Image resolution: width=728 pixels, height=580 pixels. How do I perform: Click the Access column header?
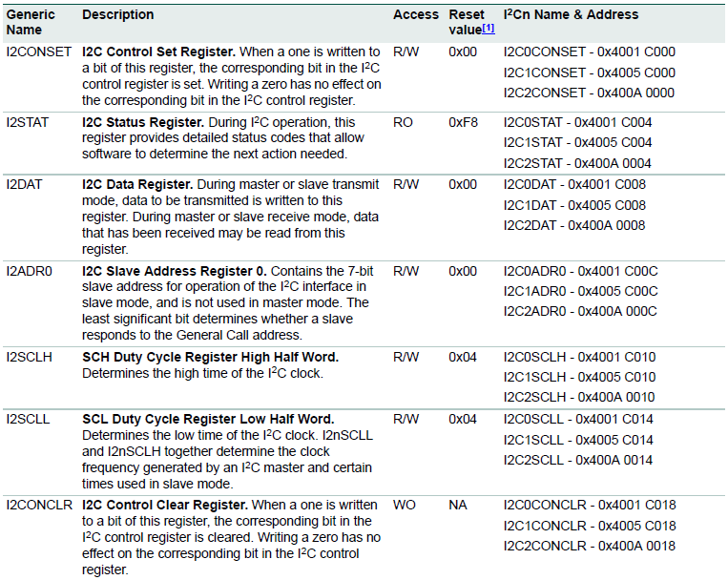click(415, 15)
